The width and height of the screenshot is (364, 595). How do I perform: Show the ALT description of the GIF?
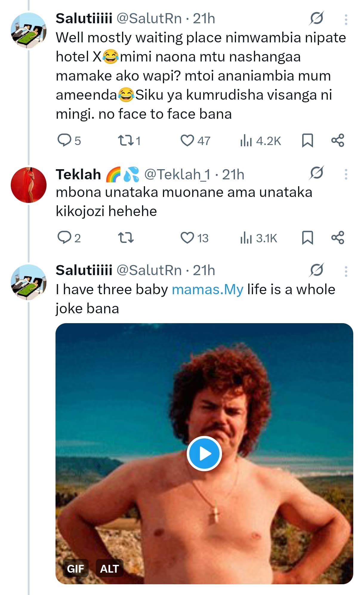(x=109, y=569)
